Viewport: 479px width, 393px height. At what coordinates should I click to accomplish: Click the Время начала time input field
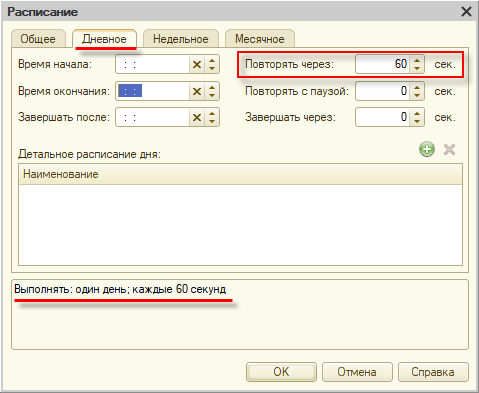[153, 64]
